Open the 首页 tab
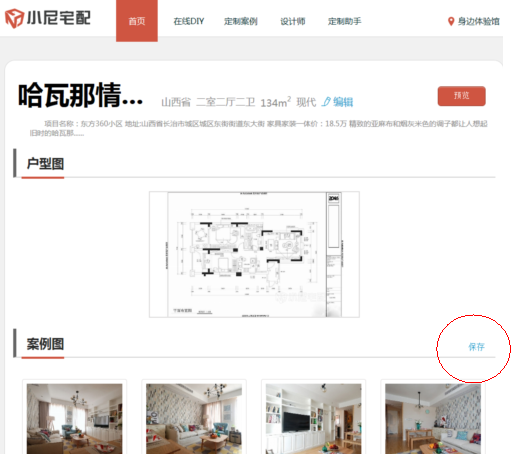Viewport: 515px width, 460px height. pos(137,21)
